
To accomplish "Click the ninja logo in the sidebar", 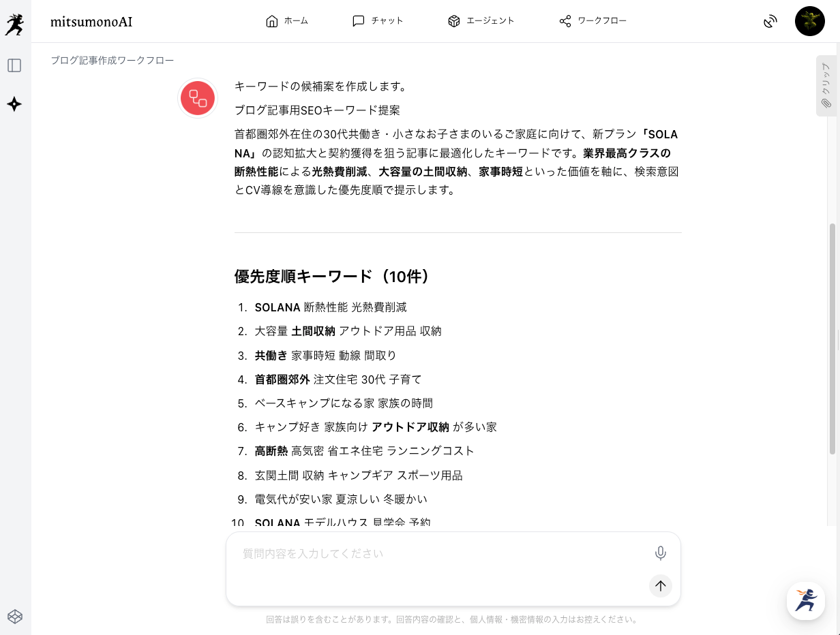I will point(14,24).
